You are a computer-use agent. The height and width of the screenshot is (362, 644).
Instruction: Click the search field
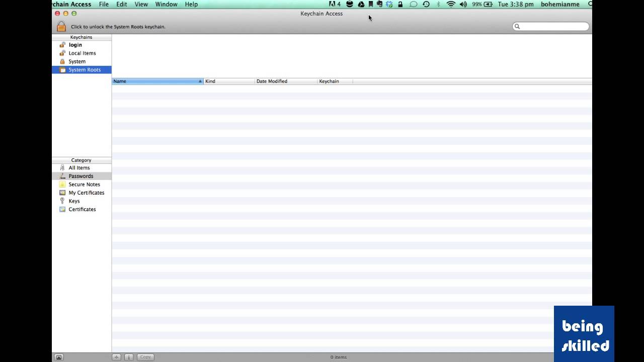[x=551, y=26]
